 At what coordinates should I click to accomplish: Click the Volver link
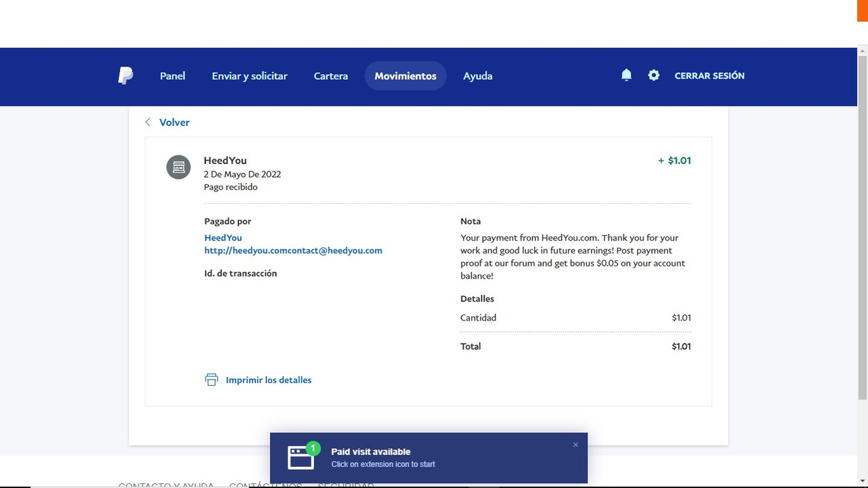pos(174,122)
